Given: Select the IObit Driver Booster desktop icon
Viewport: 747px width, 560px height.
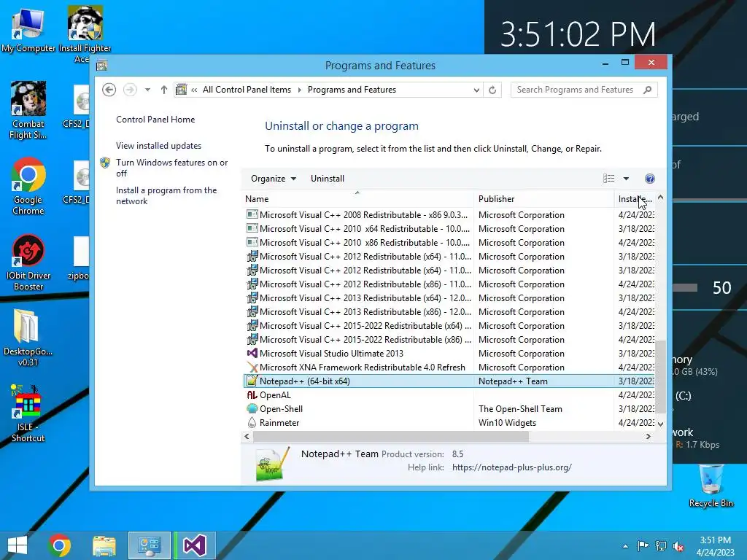Looking at the screenshot, I should tap(28, 262).
